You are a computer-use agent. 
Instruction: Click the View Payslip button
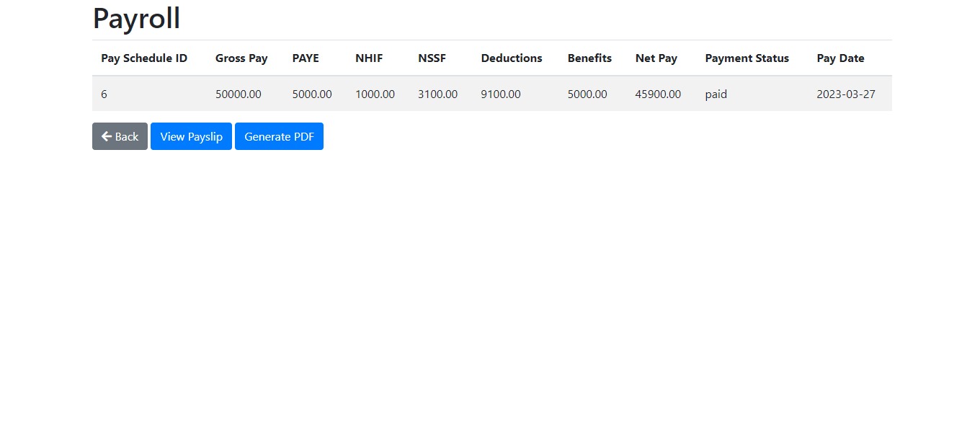(191, 136)
